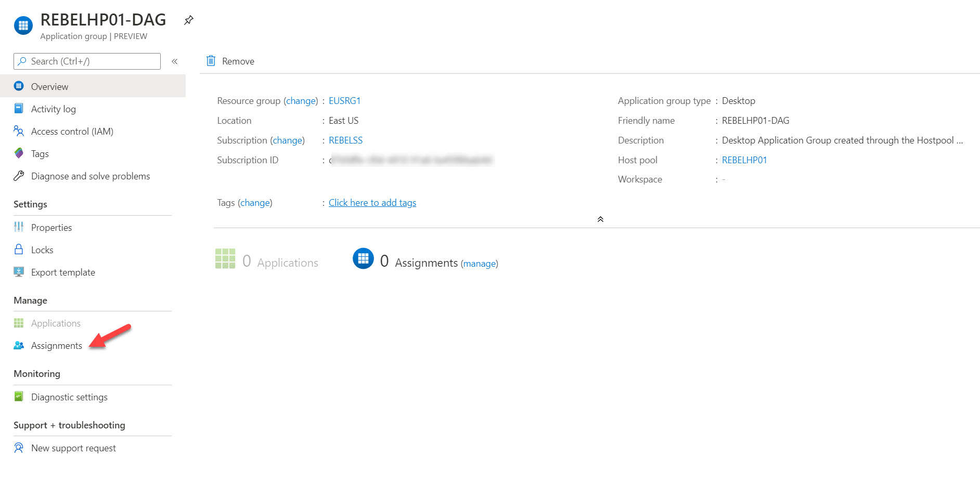Open New support request
980x483 pixels.
tap(73, 448)
